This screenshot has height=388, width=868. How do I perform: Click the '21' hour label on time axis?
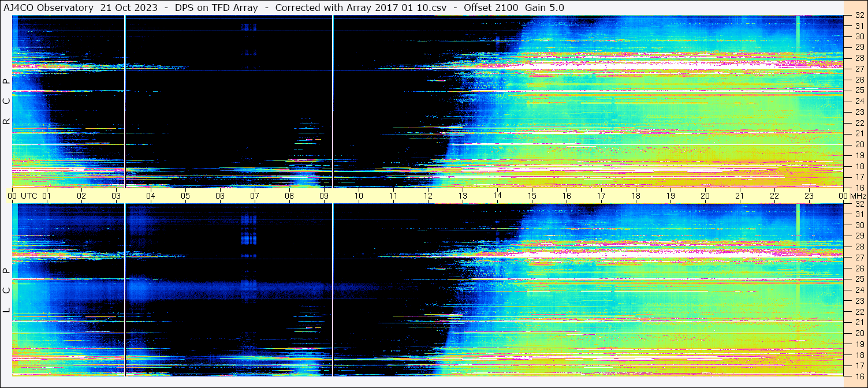click(x=740, y=196)
